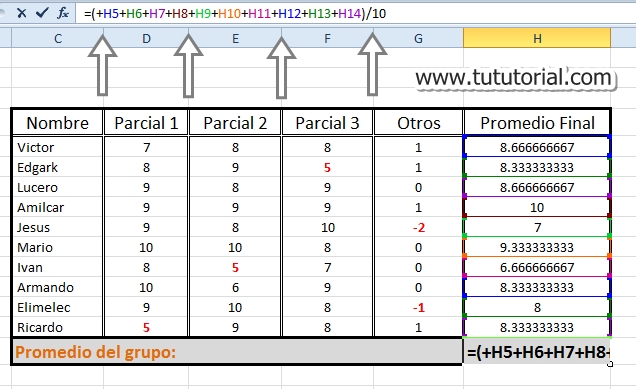Click Armando's Promedio Final 8.333333333
Screen dimensions: 636x389
click(x=537, y=287)
